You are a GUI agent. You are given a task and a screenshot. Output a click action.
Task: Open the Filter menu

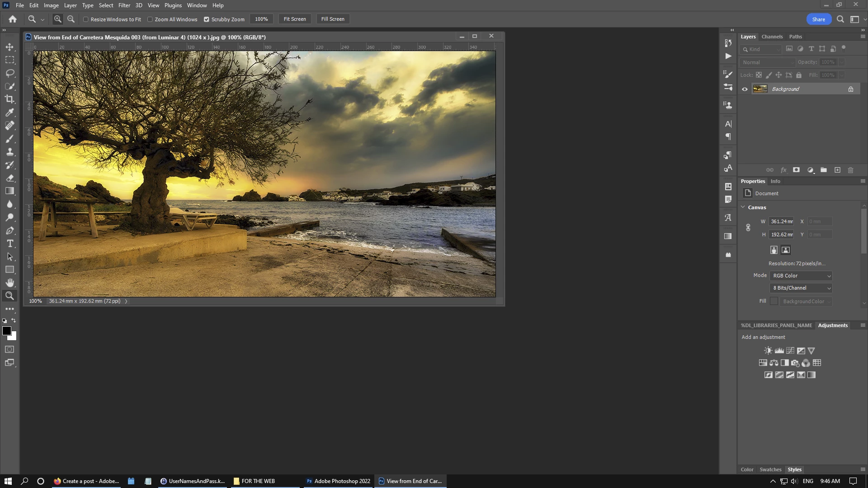pyautogui.click(x=124, y=5)
